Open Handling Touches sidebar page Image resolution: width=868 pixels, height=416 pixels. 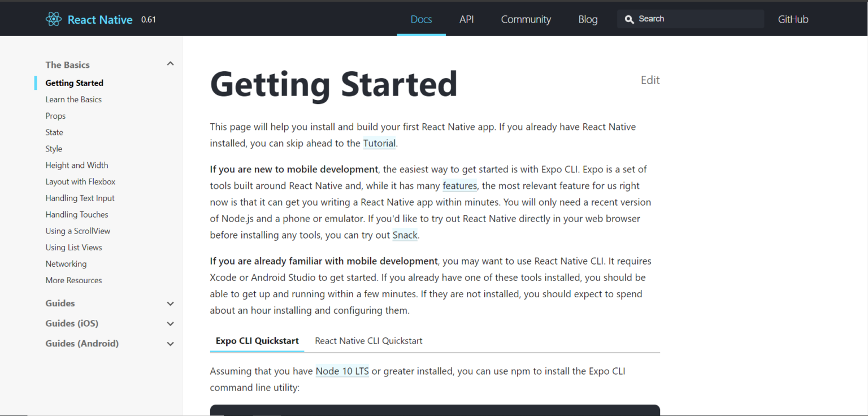click(x=77, y=214)
